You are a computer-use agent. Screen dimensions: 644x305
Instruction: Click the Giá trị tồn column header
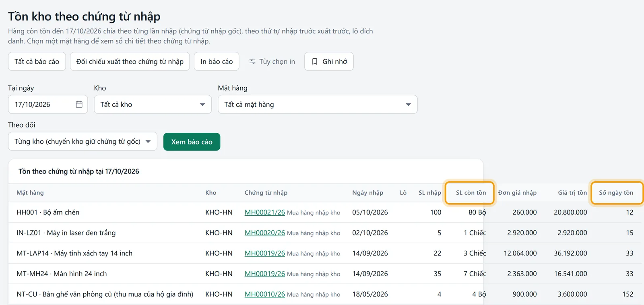coord(572,192)
